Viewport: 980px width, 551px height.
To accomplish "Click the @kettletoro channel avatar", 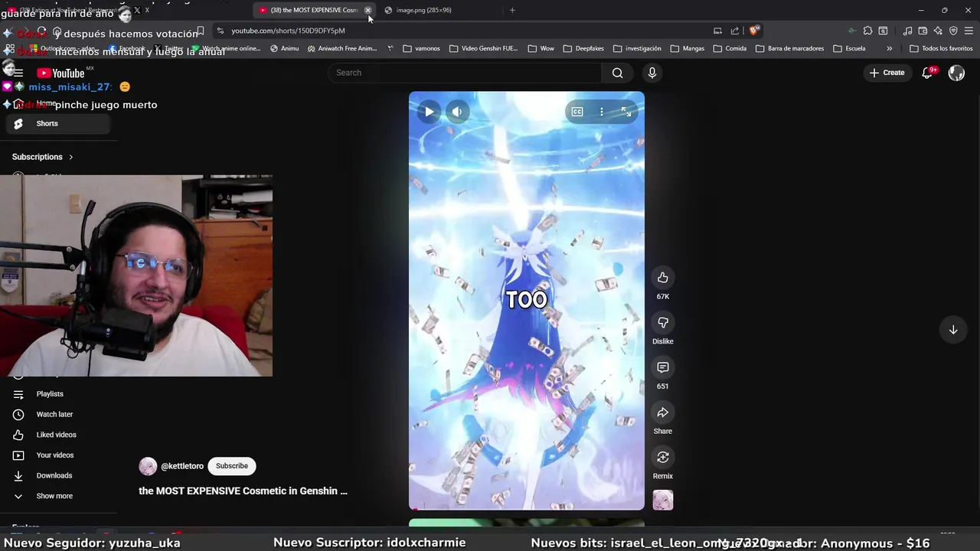I will click(148, 466).
